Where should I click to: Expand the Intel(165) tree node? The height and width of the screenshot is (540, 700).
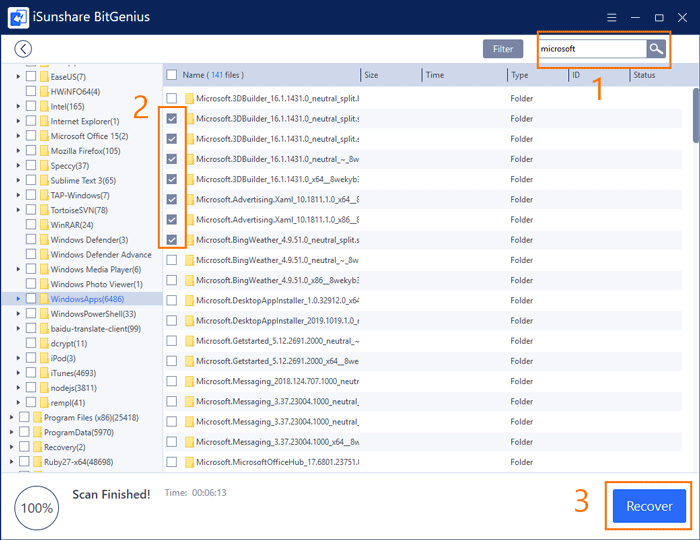pyautogui.click(x=18, y=106)
